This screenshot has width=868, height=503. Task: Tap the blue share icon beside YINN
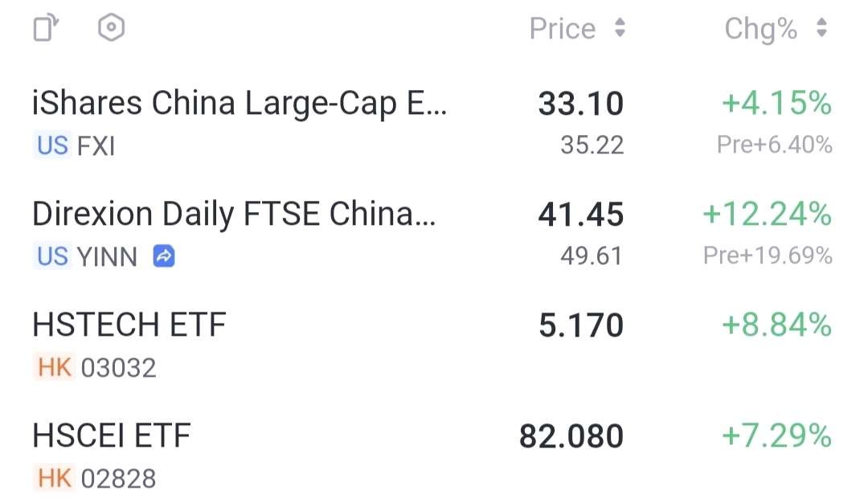tap(164, 256)
